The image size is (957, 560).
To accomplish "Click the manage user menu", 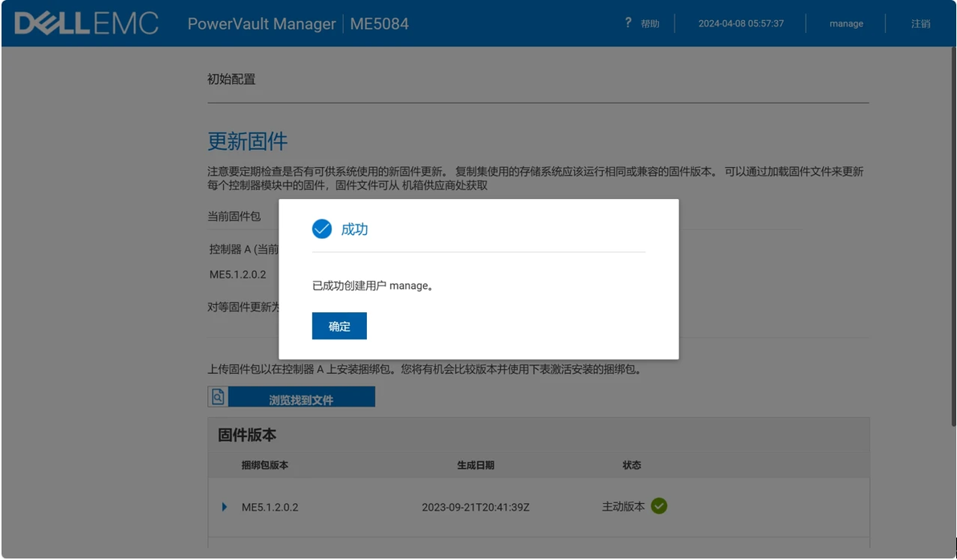I will [x=846, y=24].
